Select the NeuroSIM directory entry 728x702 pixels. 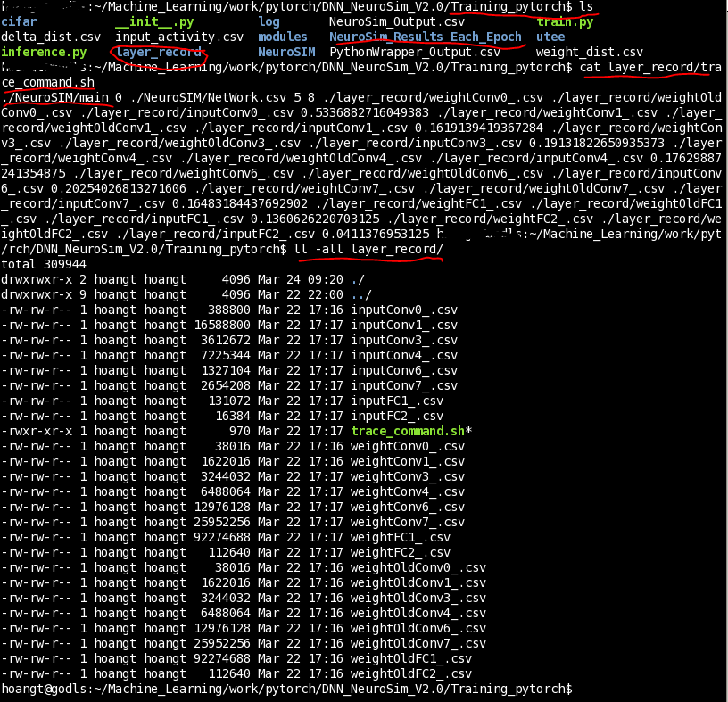coord(287,52)
